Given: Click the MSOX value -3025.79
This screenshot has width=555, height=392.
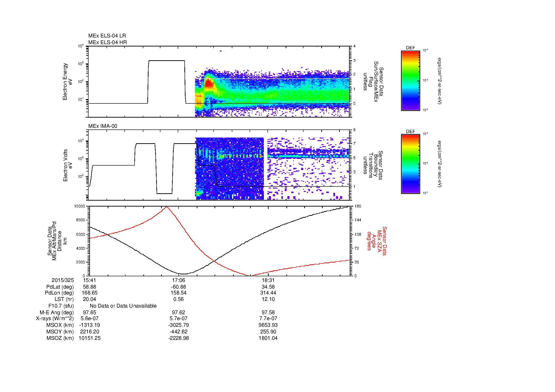Looking at the screenshot, I should coord(178,325).
